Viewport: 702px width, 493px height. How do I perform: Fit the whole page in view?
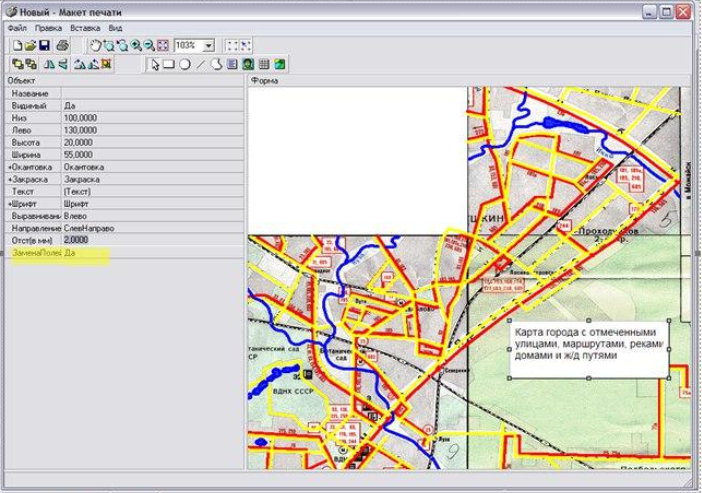point(163,45)
